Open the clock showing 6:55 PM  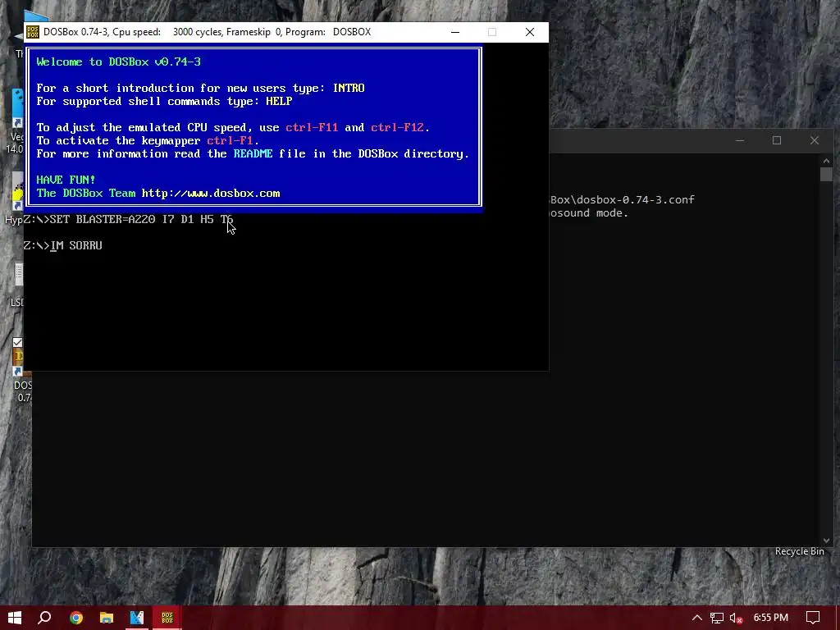771,618
